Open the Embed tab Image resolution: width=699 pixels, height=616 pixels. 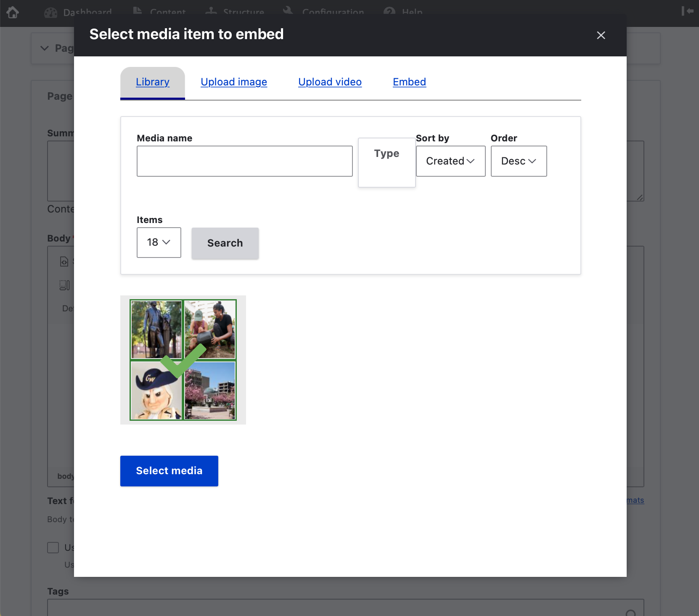(409, 82)
